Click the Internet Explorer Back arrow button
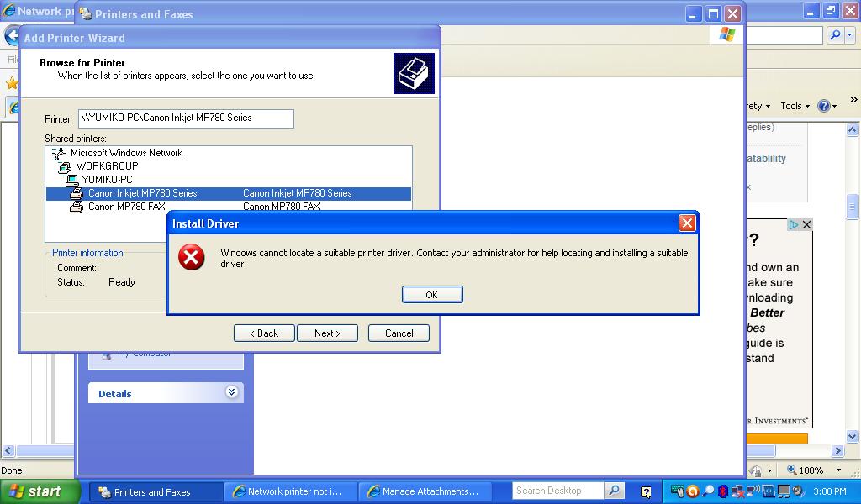Screen dimensions: 861x504 [12, 36]
